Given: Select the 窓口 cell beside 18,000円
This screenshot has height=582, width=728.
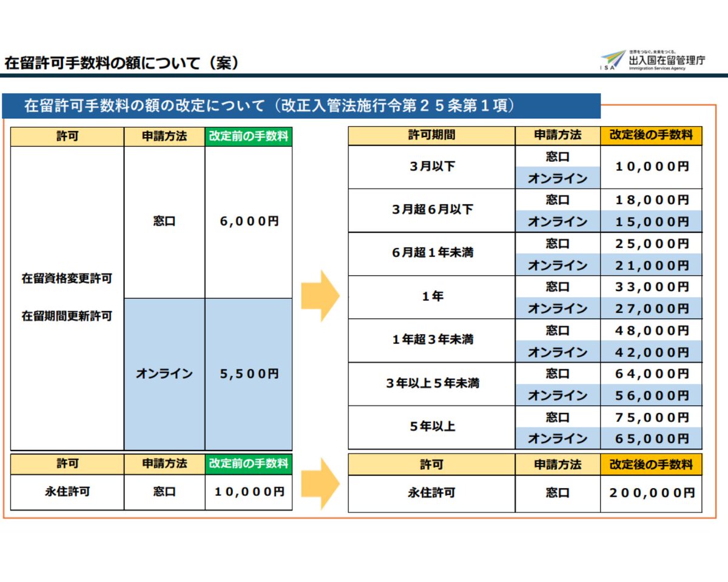Looking at the screenshot, I should [558, 199].
